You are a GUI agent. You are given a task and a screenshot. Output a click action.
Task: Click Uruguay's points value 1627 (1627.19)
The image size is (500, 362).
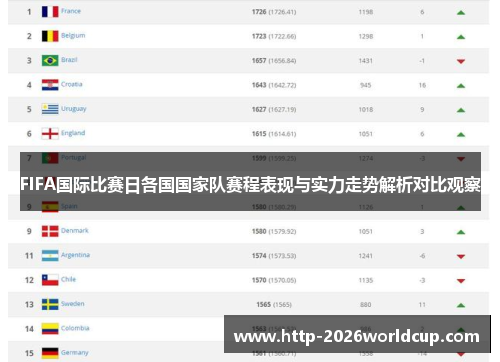tap(274, 109)
